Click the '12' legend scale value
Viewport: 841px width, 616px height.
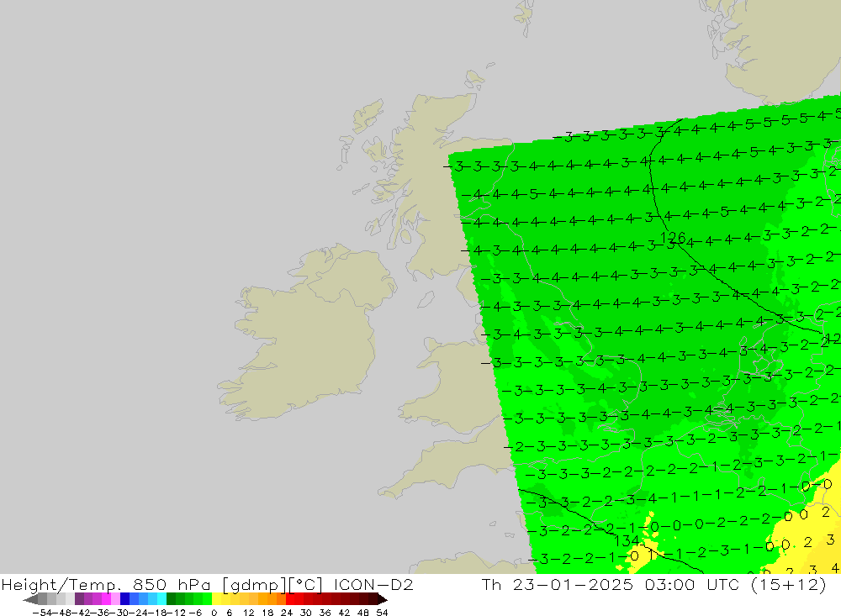click(248, 613)
